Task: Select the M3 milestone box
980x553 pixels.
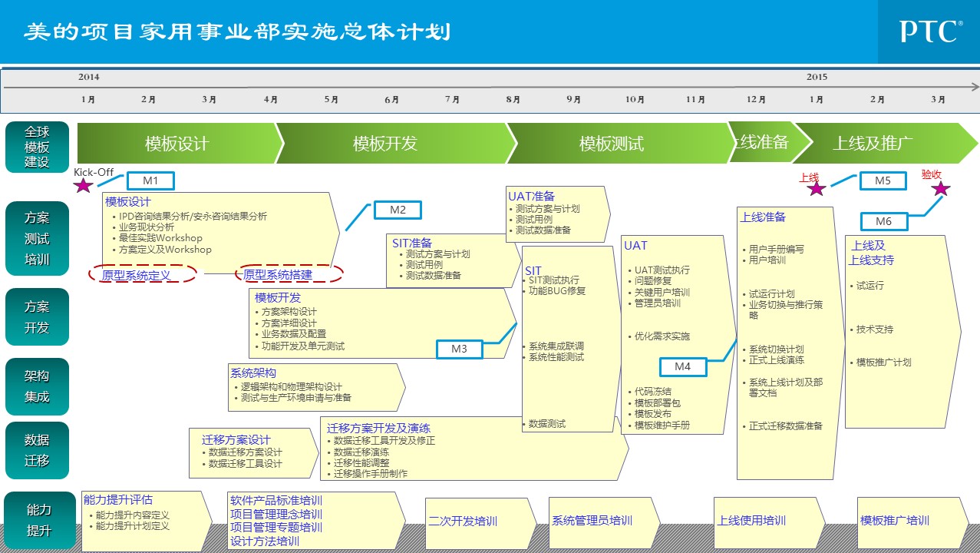Action: click(459, 349)
